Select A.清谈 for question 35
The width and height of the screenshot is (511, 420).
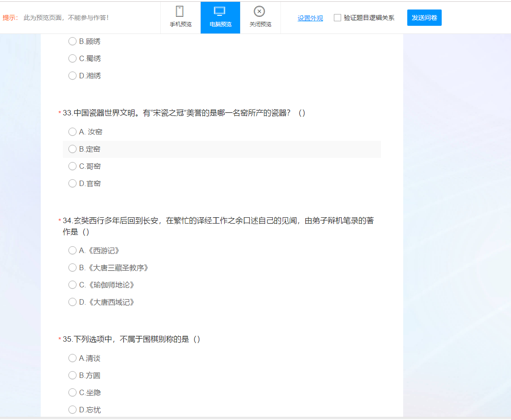(x=72, y=358)
